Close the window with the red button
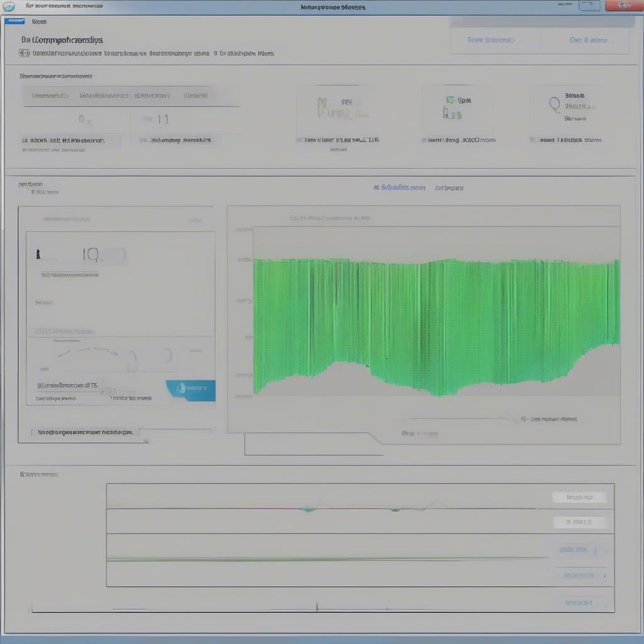The height and width of the screenshot is (644, 644). pos(624,5)
